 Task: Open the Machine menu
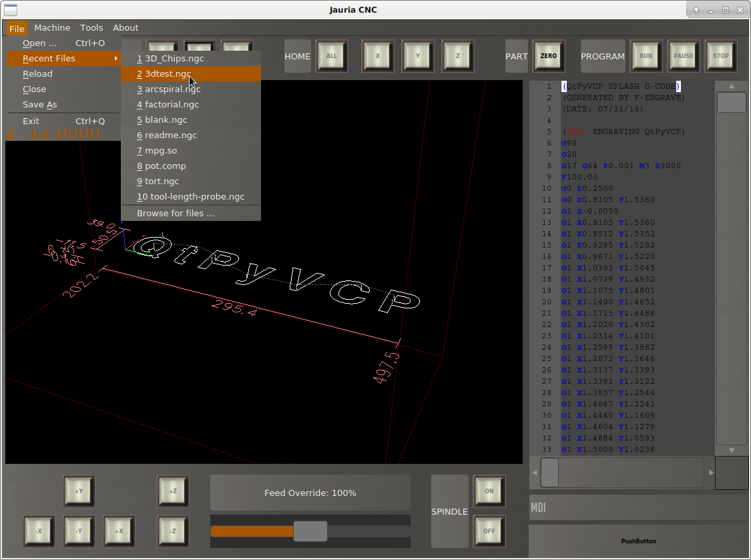52,28
